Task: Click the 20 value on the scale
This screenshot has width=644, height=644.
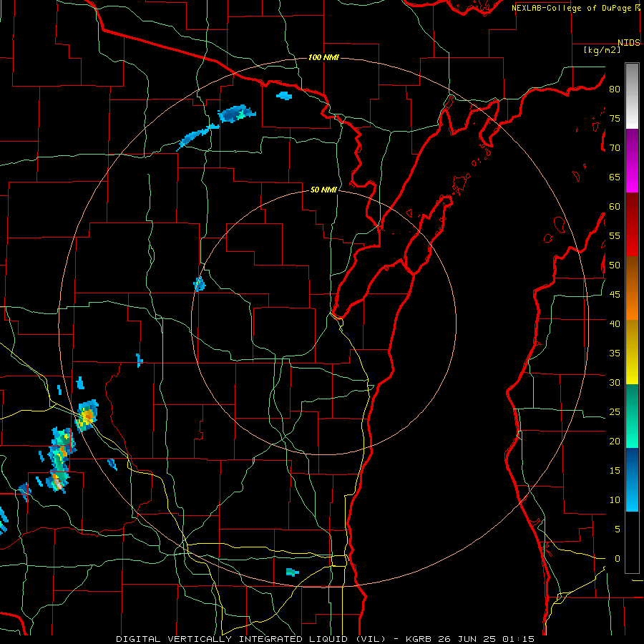Action: click(615, 441)
